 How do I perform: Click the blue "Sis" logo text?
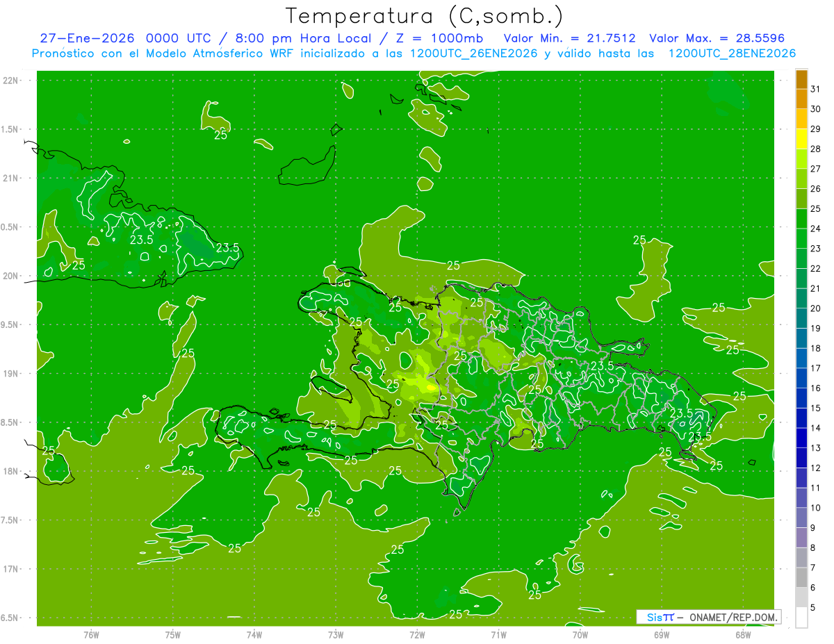[x=655, y=617]
